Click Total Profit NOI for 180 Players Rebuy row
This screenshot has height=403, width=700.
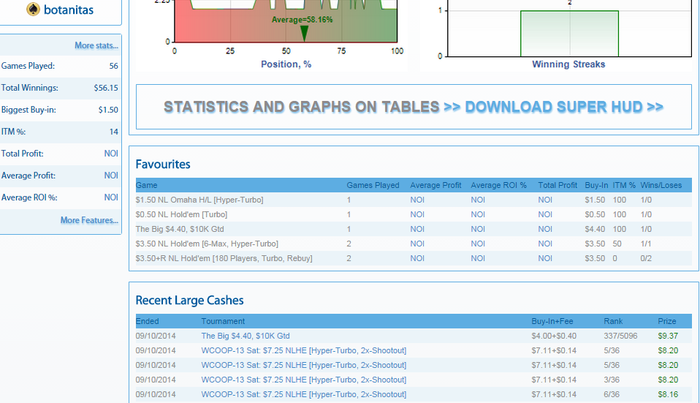click(545, 258)
